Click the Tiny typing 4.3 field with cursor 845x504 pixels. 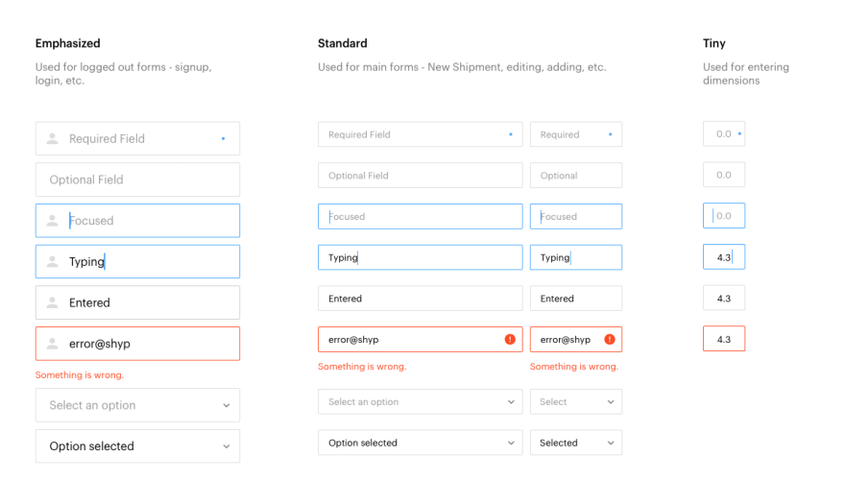[x=724, y=256]
